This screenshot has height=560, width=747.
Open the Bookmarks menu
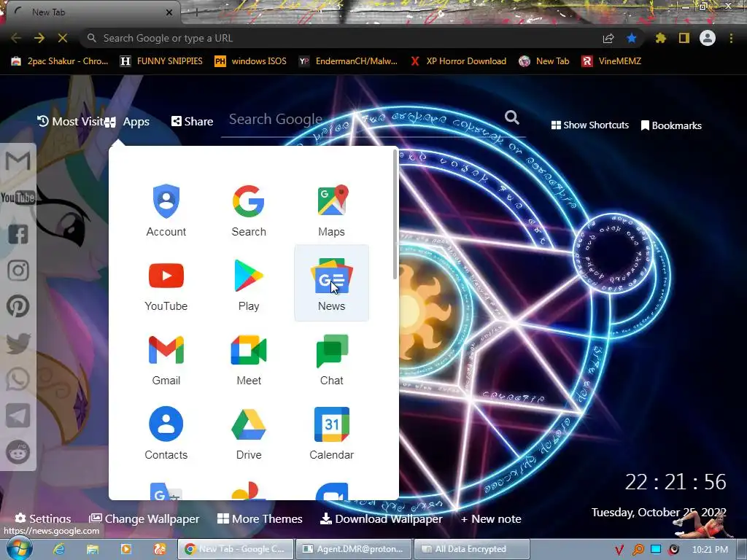(x=671, y=125)
